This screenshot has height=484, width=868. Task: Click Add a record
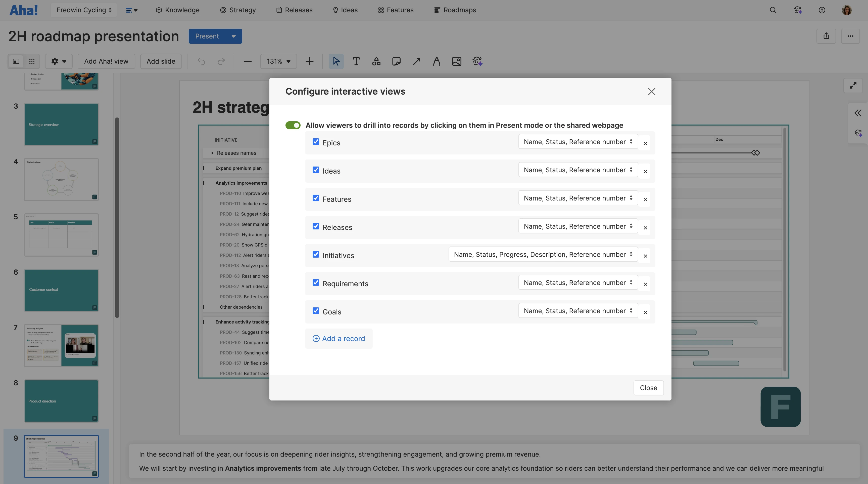point(339,339)
